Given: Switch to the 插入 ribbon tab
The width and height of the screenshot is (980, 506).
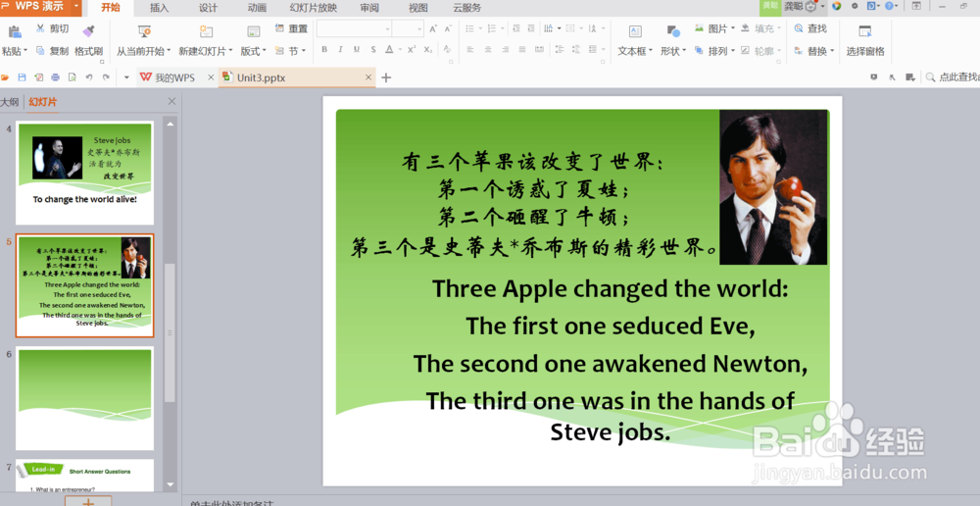Looking at the screenshot, I should pyautogui.click(x=160, y=8).
